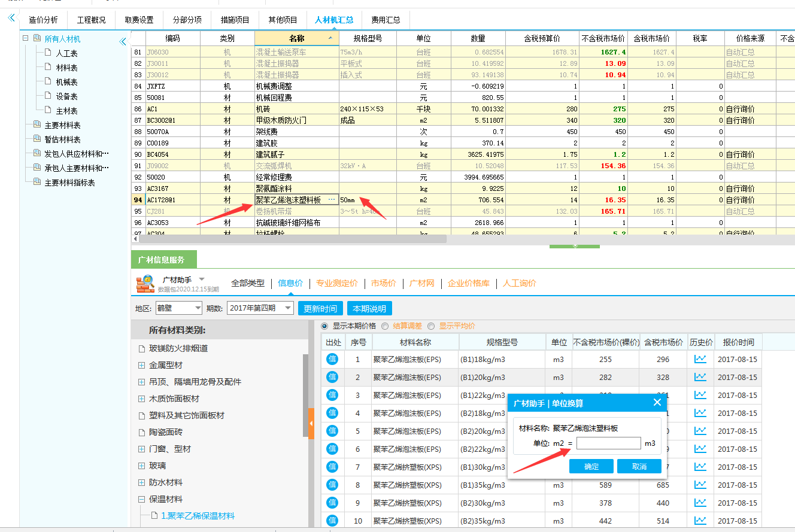Expand the 防水材料 category
This screenshot has width=795, height=532.
click(141, 482)
